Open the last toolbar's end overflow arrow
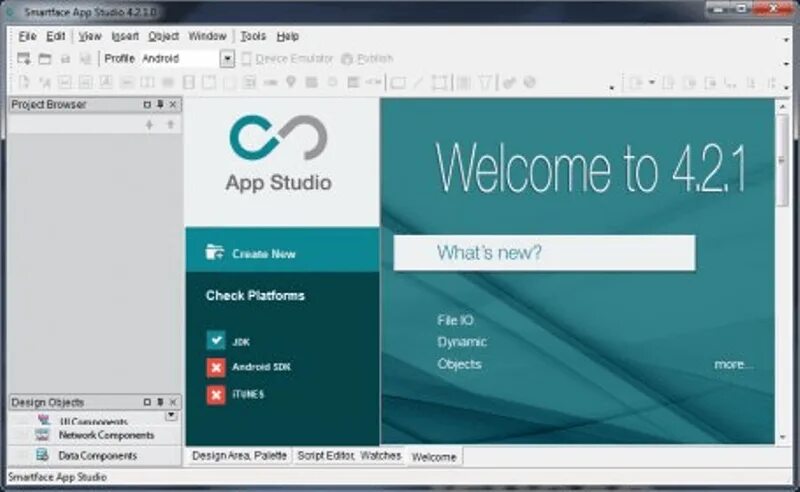 click(786, 88)
